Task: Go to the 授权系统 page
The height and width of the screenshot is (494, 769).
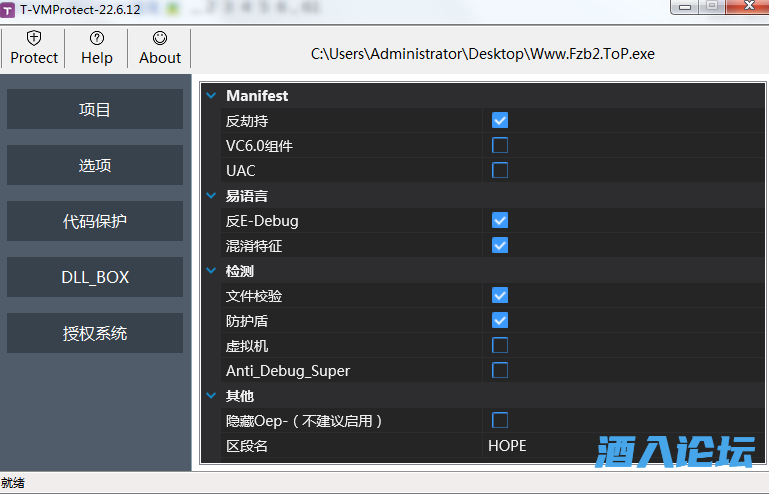Action: coord(95,333)
